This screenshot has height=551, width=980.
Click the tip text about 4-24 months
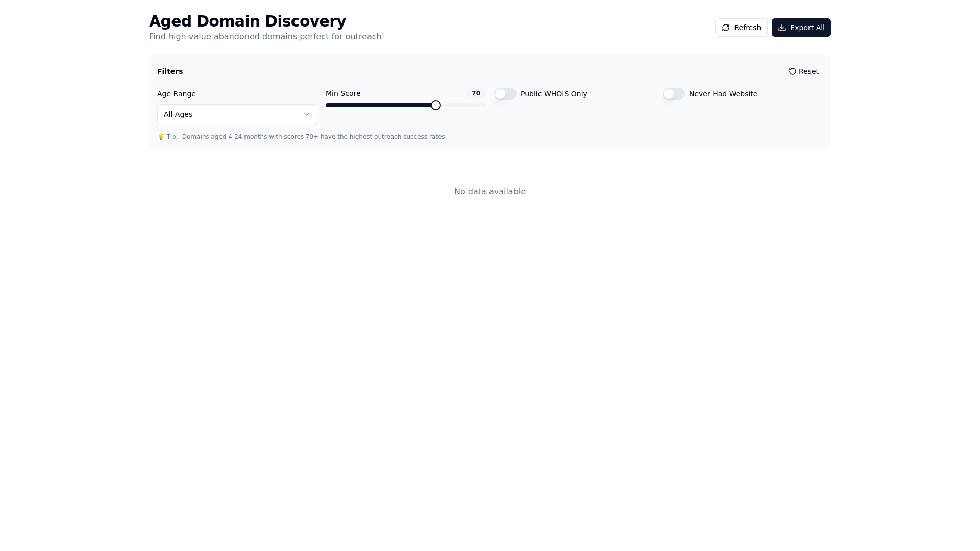click(x=313, y=137)
